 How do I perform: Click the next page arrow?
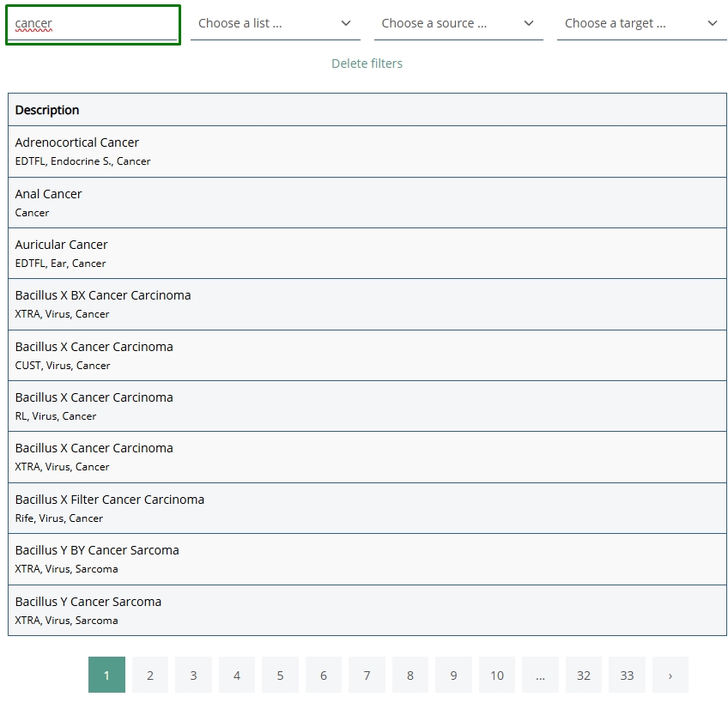pos(670,676)
